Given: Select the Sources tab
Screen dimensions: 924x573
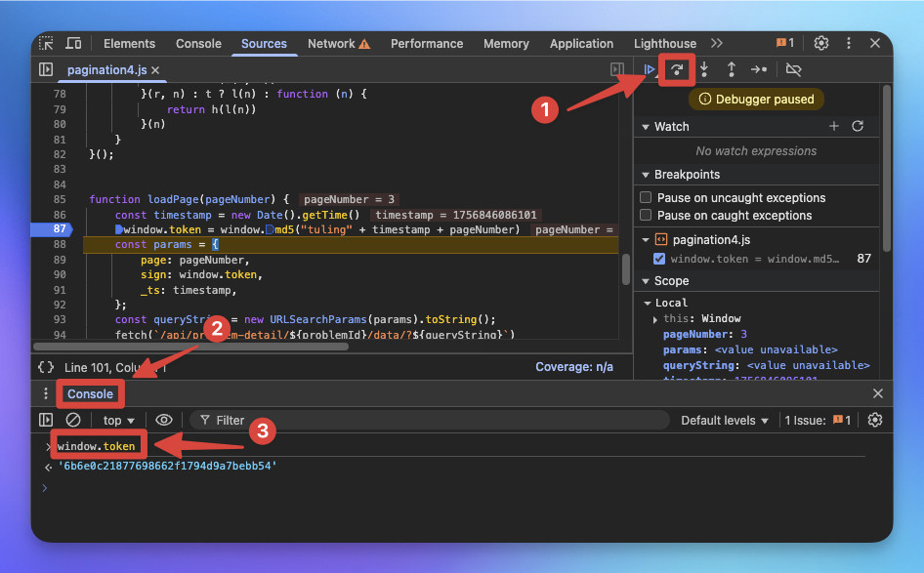Looking at the screenshot, I should 264,44.
